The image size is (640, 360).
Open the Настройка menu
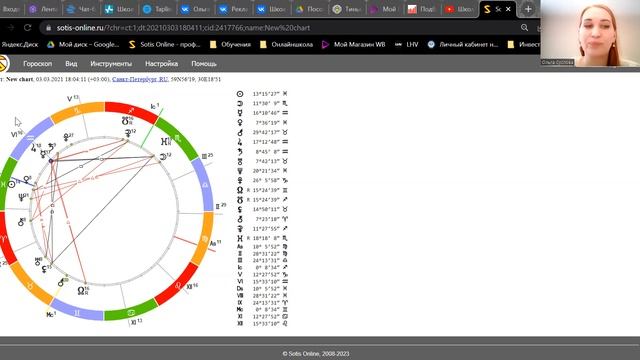tap(161, 64)
